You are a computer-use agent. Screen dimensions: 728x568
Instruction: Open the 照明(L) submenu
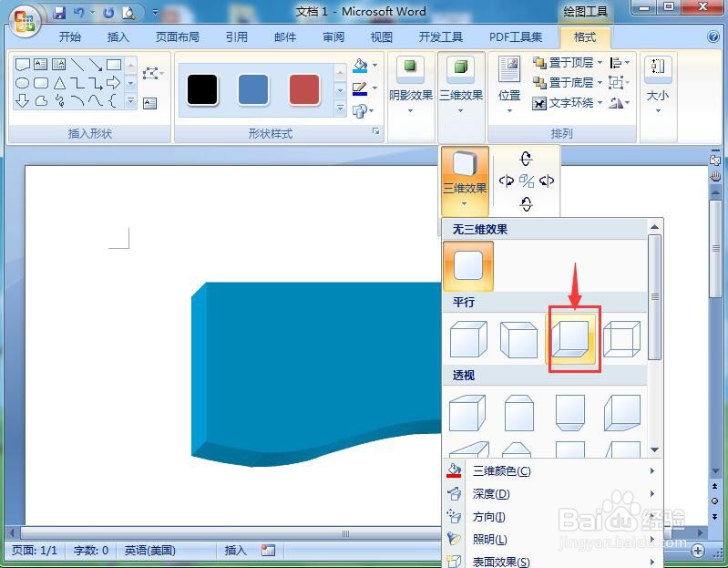click(552, 539)
